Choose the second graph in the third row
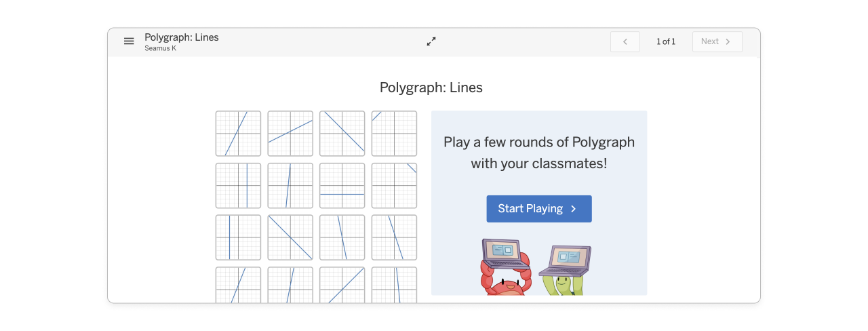The image size is (868, 331). coord(290,237)
